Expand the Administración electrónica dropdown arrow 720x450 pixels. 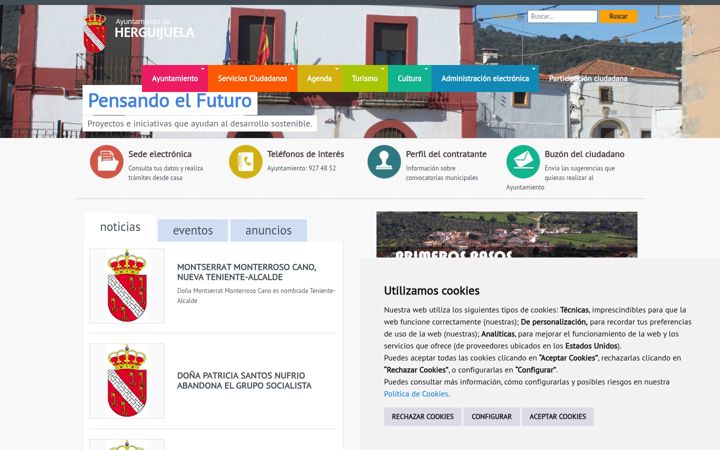tap(534, 68)
